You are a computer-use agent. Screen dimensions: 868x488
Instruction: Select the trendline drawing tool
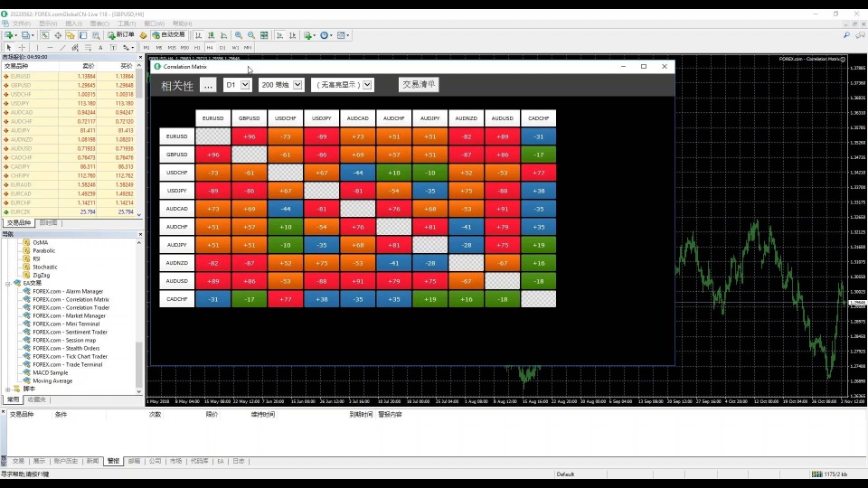pyautogui.click(x=62, y=47)
